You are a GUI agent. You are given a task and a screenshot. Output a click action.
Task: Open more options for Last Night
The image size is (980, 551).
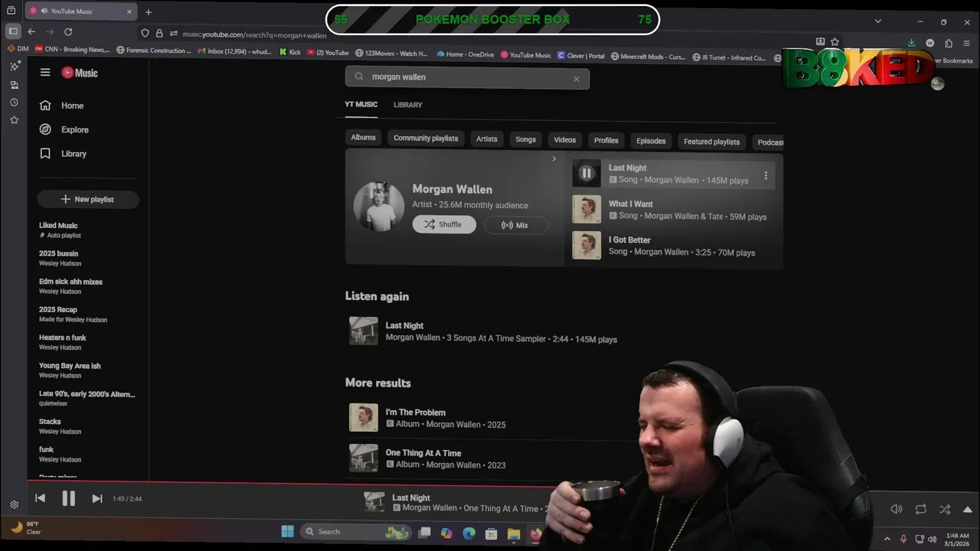point(766,176)
